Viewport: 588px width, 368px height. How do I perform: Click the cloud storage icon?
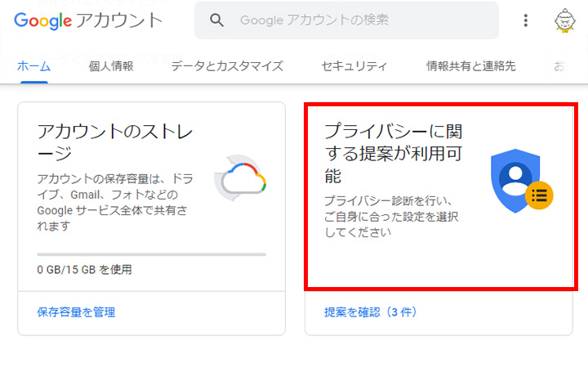[240, 177]
